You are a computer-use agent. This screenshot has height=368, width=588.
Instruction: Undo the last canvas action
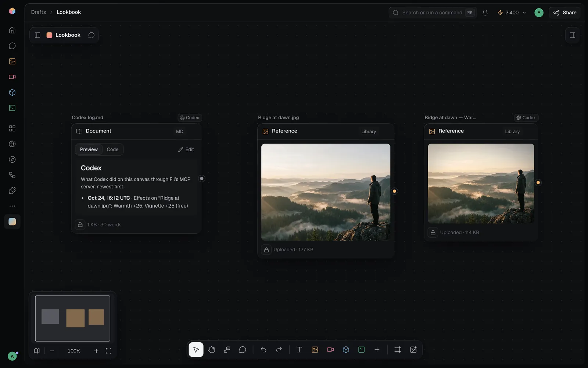coord(263,350)
